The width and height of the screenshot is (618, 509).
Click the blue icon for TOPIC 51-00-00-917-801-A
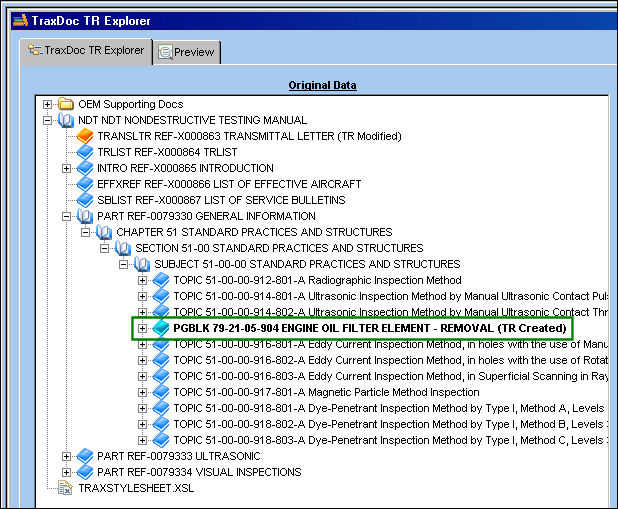pos(161,393)
